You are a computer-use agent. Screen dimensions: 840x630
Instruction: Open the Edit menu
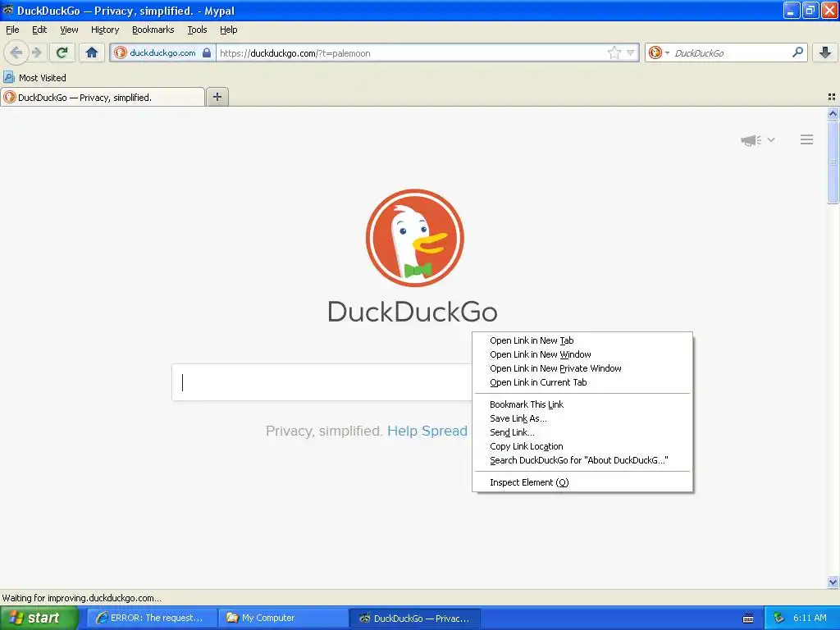click(39, 30)
